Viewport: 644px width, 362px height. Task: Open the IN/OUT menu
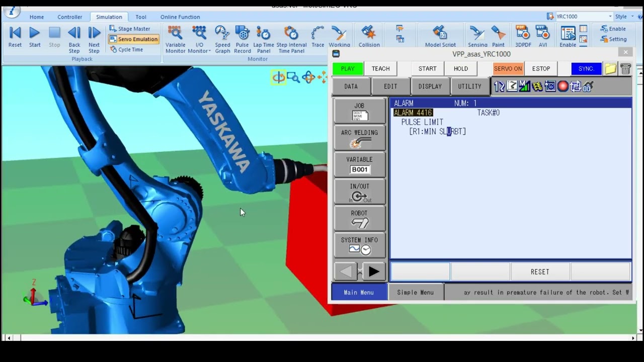coord(360,192)
